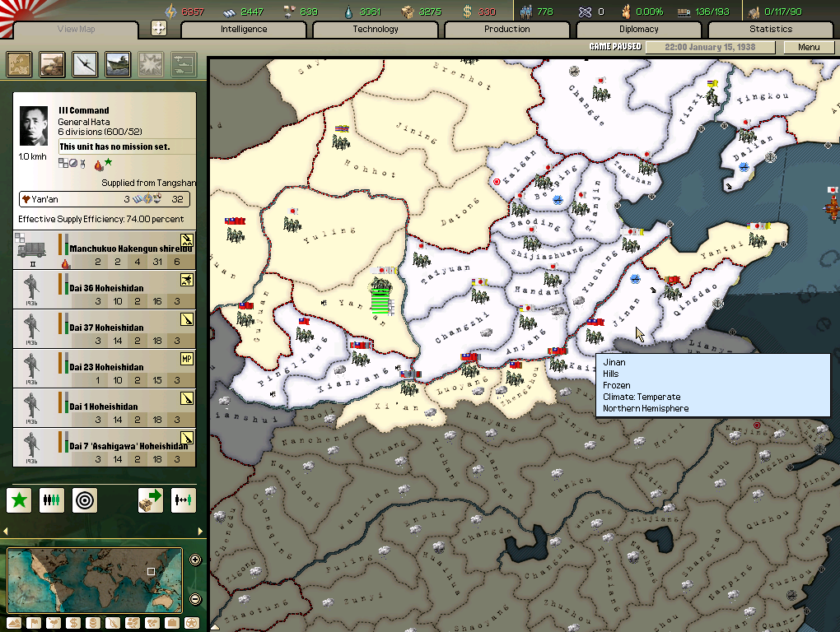Click the AA brigade icon on Manchukuo HQ
Viewport: 840px width, 632px height.
click(186, 240)
